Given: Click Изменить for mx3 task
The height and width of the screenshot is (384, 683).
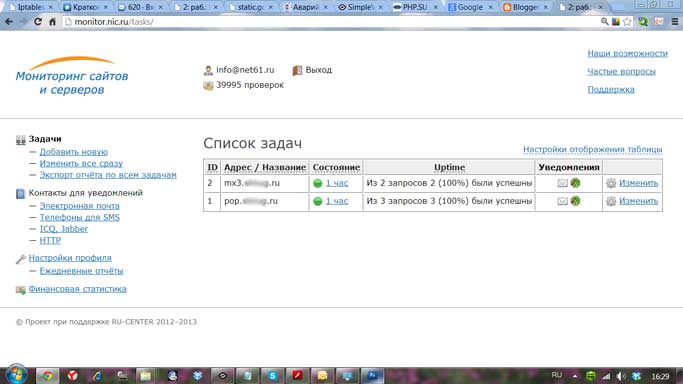Looking at the screenshot, I should coord(638,183).
